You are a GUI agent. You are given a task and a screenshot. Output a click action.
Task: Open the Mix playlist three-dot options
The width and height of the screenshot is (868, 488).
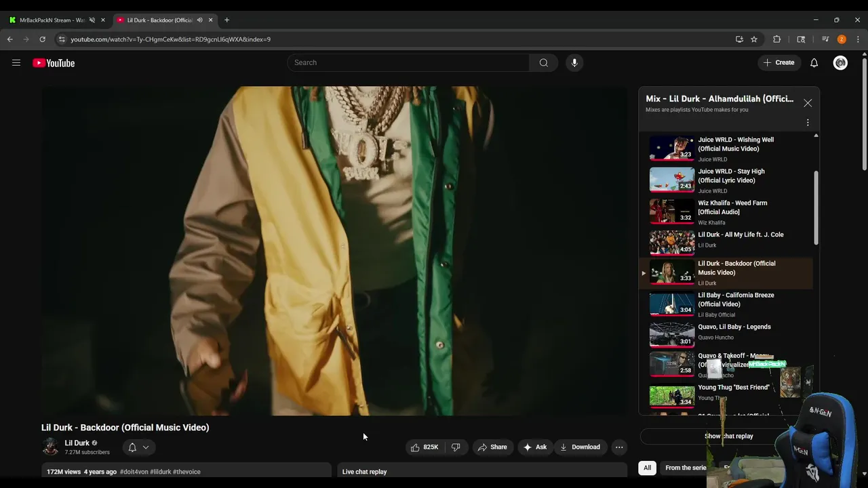(808, 123)
